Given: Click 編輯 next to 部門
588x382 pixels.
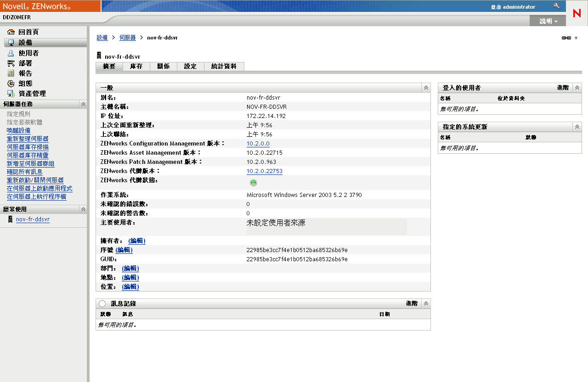Looking at the screenshot, I should (x=130, y=269).
